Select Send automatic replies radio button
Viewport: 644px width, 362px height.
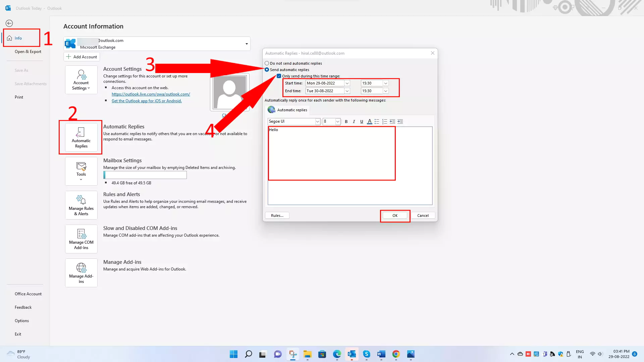(x=267, y=70)
